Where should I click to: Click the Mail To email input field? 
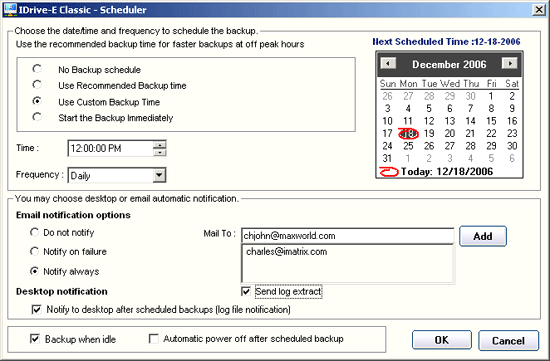pyautogui.click(x=348, y=236)
